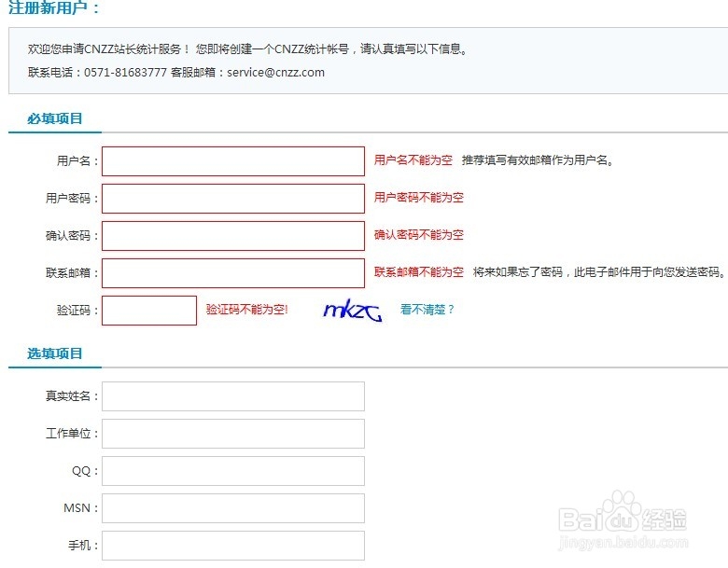
Task: Click the 验证码： field label
Action: point(77,310)
